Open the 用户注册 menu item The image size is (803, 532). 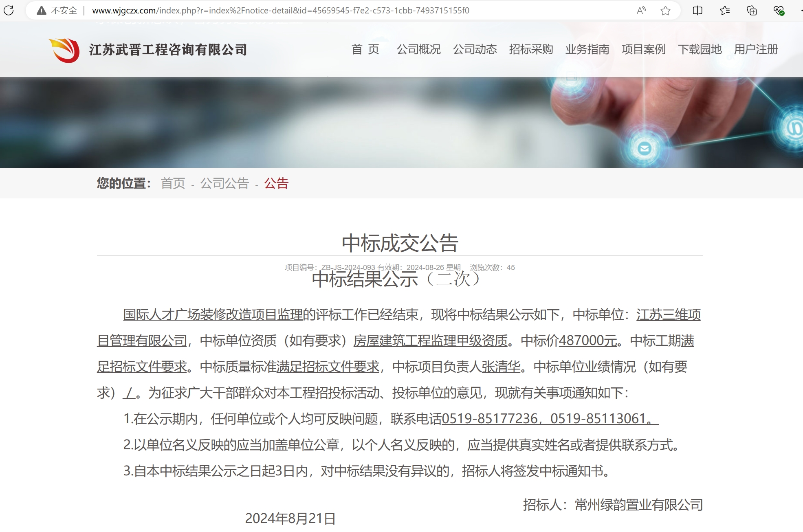click(x=756, y=49)
